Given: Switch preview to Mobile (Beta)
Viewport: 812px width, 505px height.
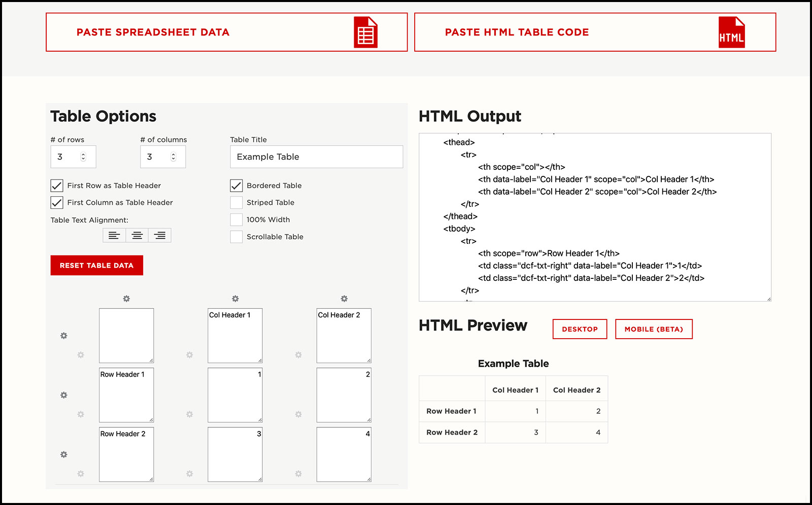Looking at the screenshot, I should click(x=654, y=329).
